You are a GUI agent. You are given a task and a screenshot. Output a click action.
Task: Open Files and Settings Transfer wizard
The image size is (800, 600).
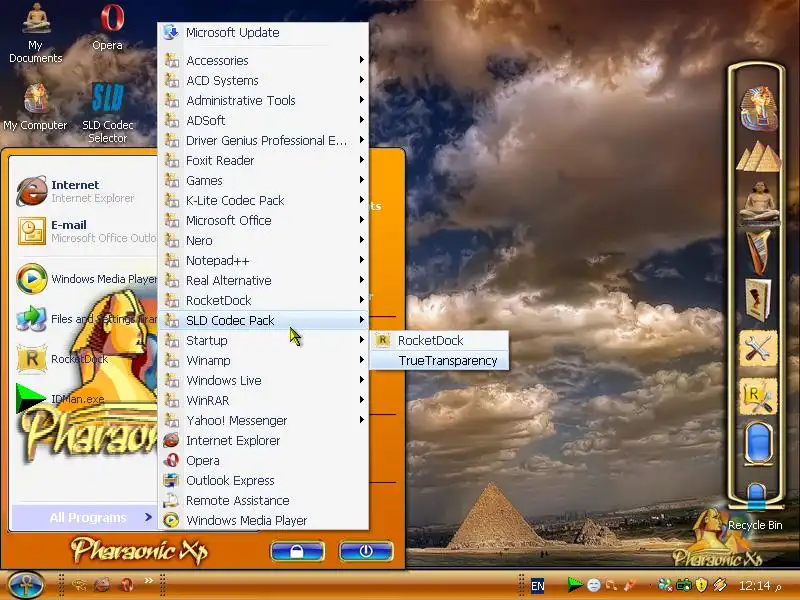click(x=85, y=319)
